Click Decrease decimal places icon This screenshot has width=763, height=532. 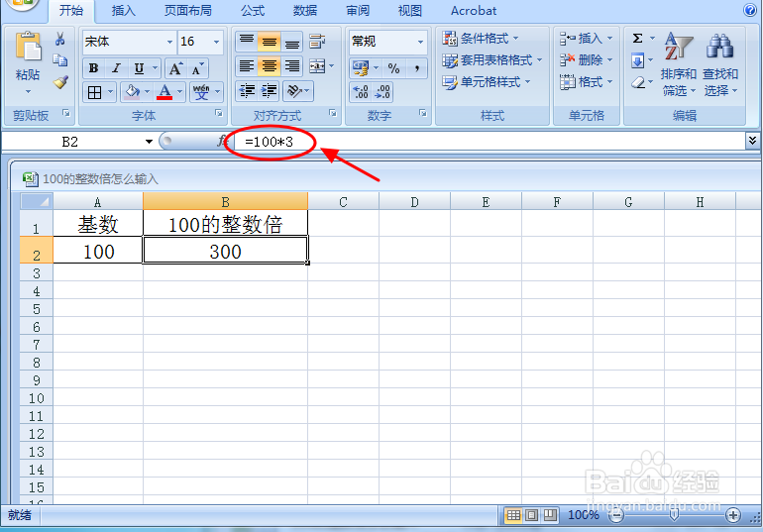click(382, 92)
